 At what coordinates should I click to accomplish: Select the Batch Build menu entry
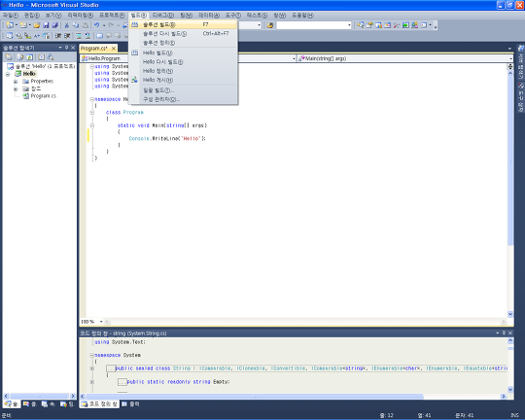[184, 90]
